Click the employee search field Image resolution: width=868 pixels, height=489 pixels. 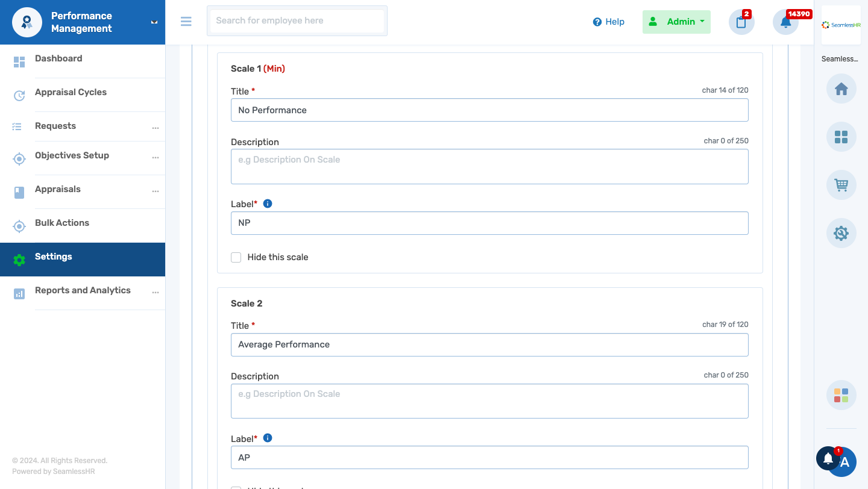coord(297,21)
